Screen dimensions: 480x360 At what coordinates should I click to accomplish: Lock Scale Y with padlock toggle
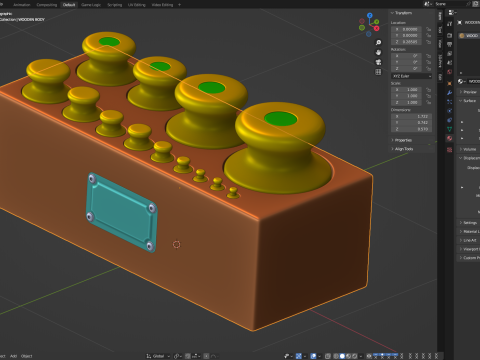429,96
